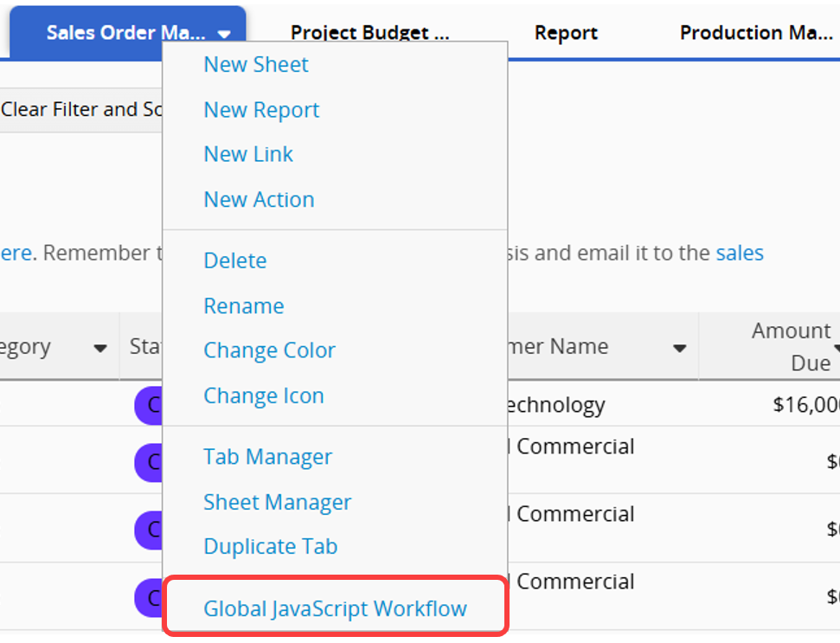Viewport: 840px width, 643px height.
Task: Open Global JavaScript Workflow
Action: (x=335, y=609)
